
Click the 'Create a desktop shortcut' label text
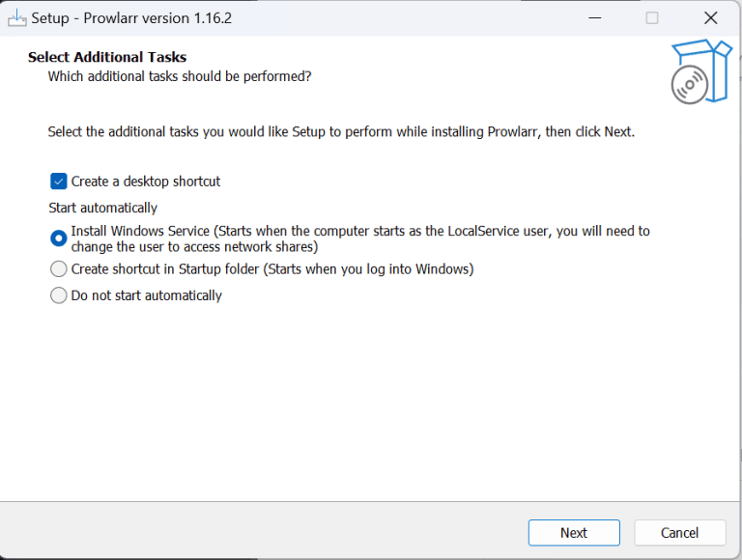(x=146, y=181)
